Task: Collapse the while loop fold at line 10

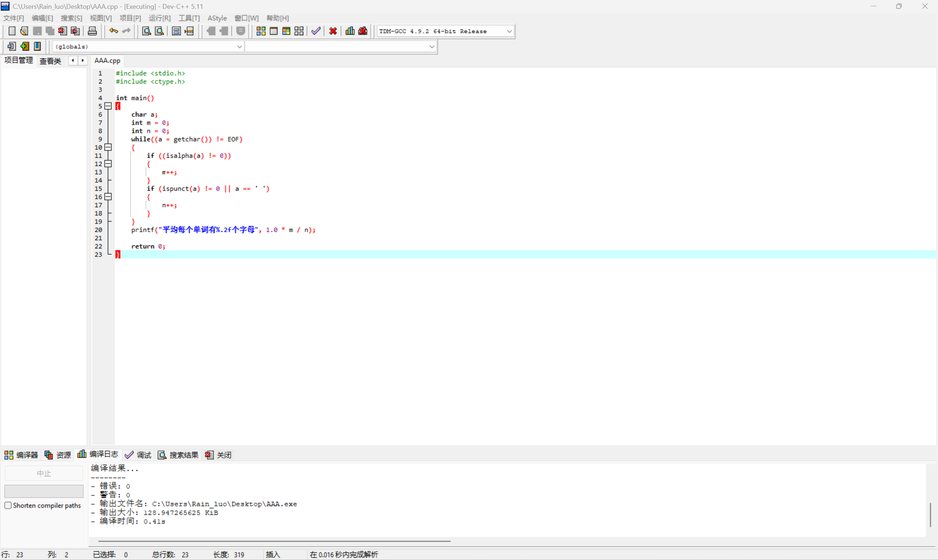Action: (108, 147)
